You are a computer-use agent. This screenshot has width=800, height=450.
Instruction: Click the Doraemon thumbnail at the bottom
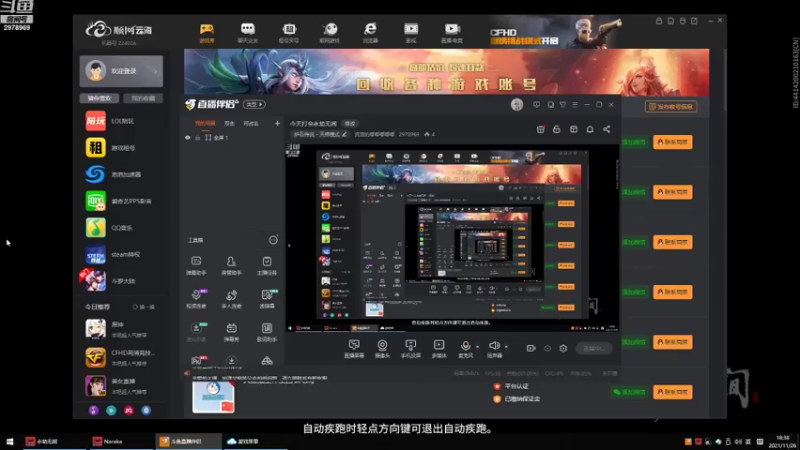coord(213,397)
